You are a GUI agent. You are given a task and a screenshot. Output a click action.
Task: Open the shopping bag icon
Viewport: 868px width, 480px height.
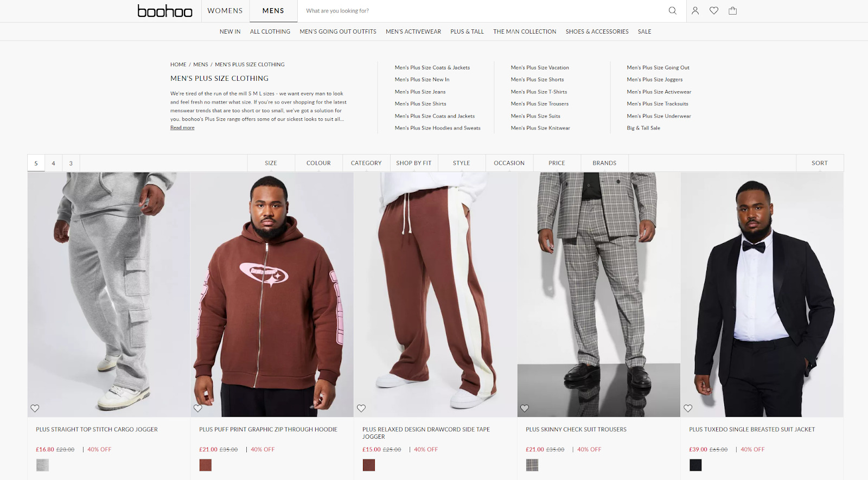point(733,11)
